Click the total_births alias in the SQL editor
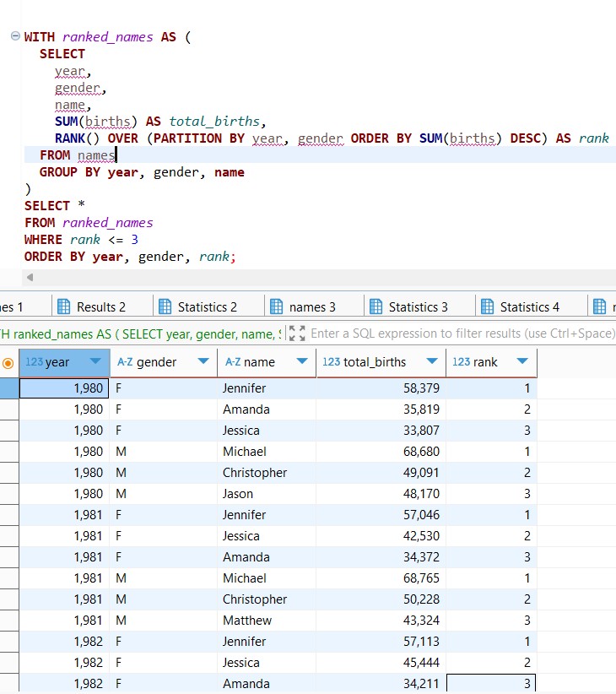 pyautogui.click(x=214, y=122)
